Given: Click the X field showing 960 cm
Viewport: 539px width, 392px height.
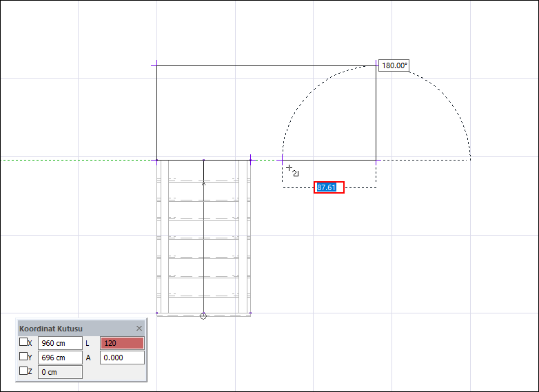Looking at the screenshot, I should pos(59,342).
